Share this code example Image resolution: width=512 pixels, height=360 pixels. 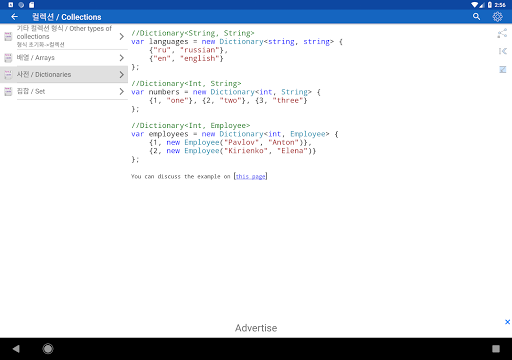tap(502, 33)
